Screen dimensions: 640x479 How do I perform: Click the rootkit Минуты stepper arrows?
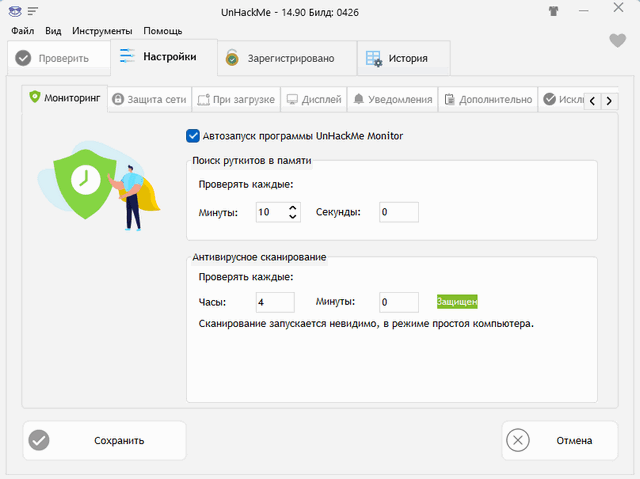(293, 212)
